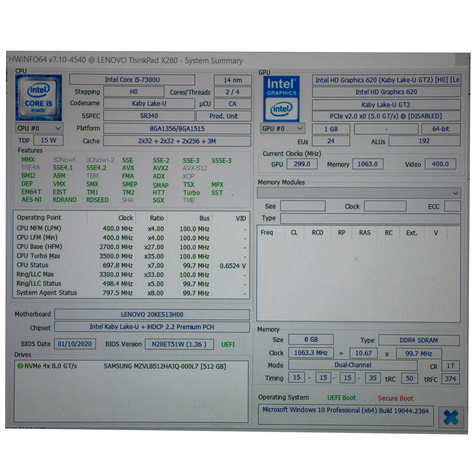Click the Windows 10 Professional build field
Screen dimensions: 476x476
[x=346, y=414]
